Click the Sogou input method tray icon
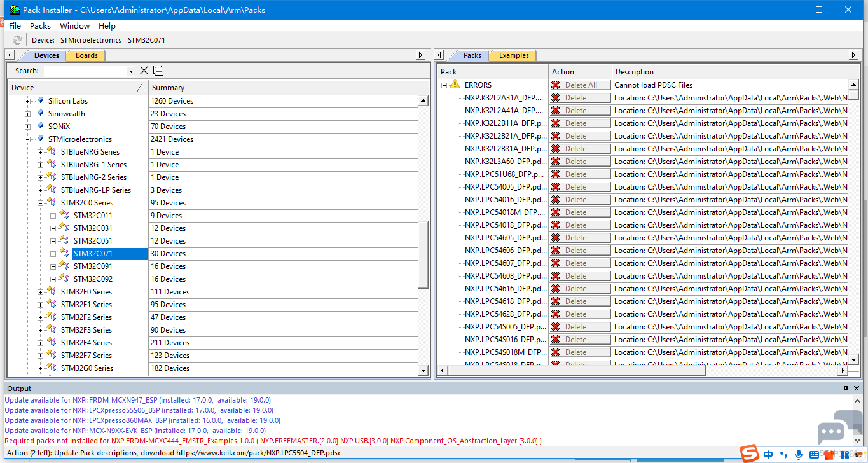 click(x=750, y=454)
